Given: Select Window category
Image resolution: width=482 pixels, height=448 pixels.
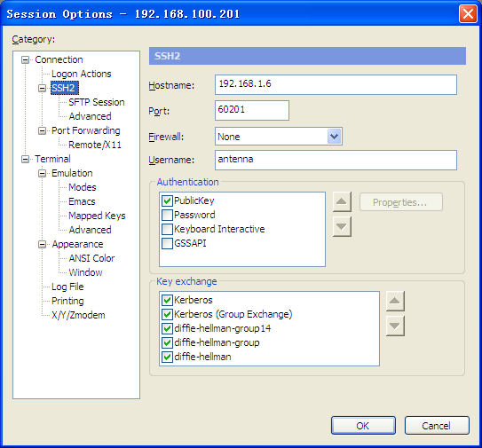Looking at the screenshot, I should (85, 272).
